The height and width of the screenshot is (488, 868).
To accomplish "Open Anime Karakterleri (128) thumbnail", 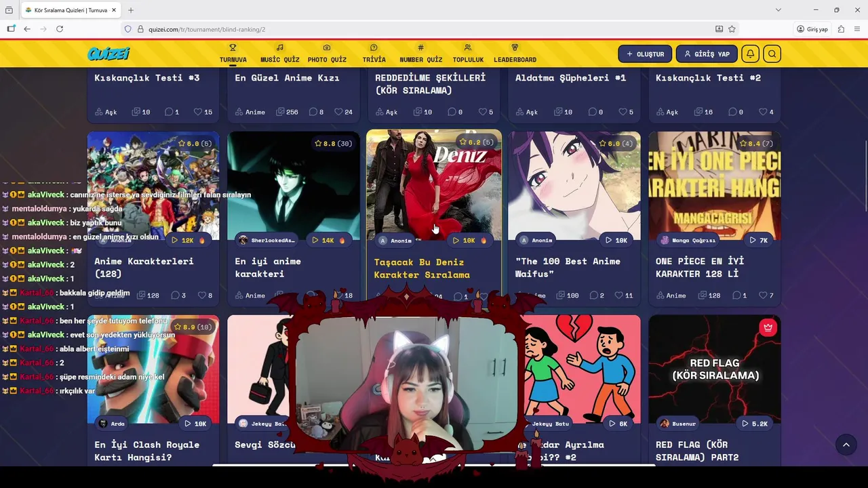I will [153, 186].
